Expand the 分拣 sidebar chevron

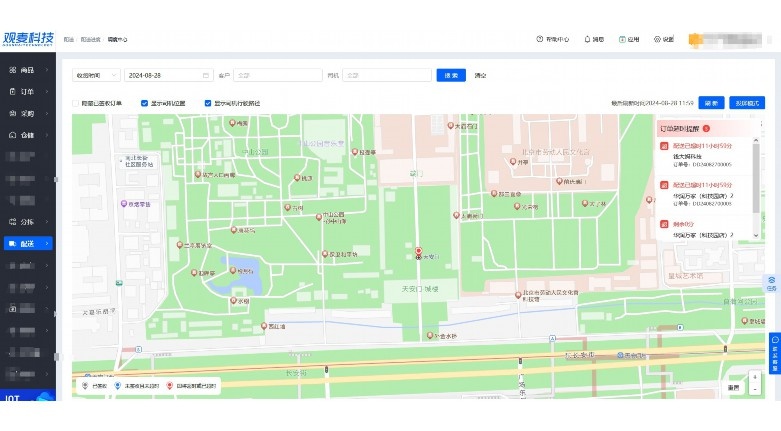pos(47,222)
